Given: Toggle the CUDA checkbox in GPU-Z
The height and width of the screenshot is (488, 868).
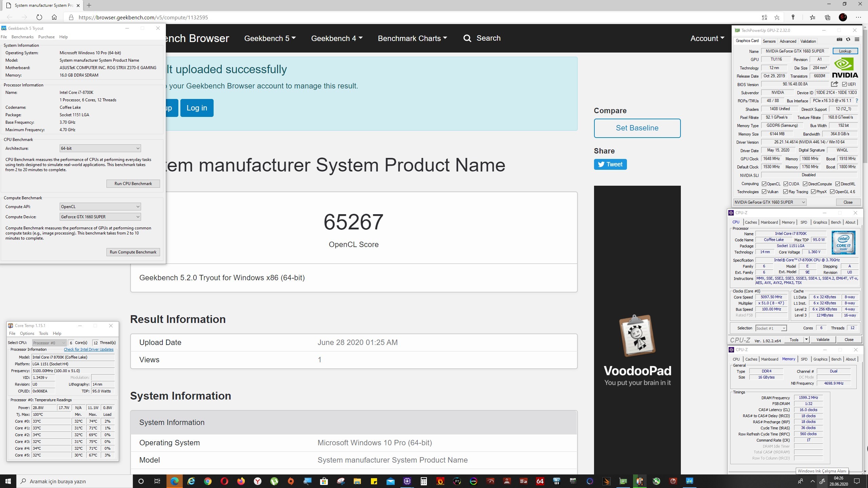Looking at the screenshot, I should (786, 184).
